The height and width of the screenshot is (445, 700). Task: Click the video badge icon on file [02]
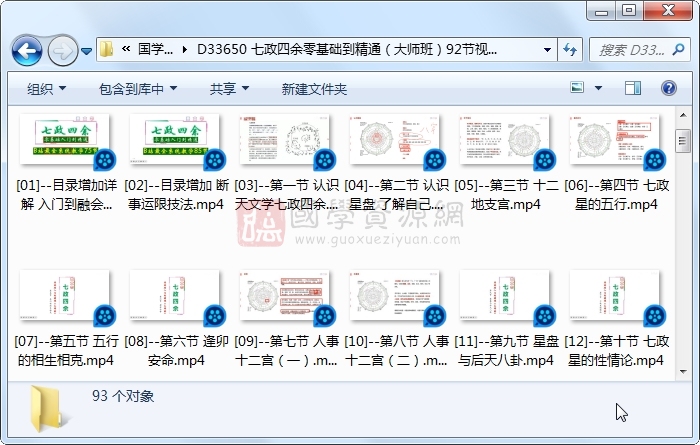215,160
